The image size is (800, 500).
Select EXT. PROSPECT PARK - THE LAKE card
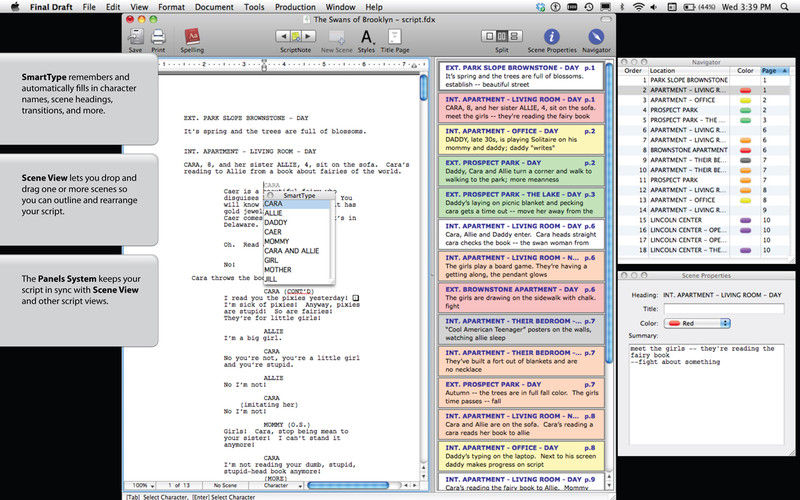pos(520,203)
